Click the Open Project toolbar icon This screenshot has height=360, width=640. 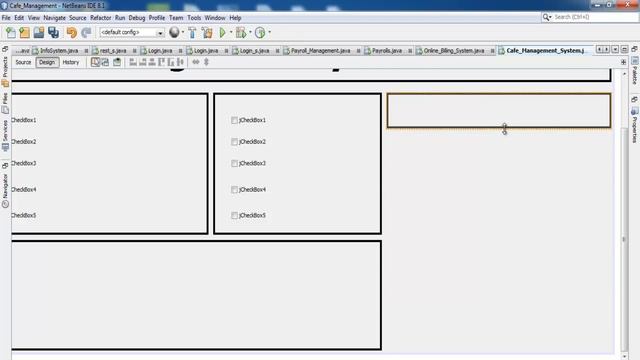(x=39, y=33)
